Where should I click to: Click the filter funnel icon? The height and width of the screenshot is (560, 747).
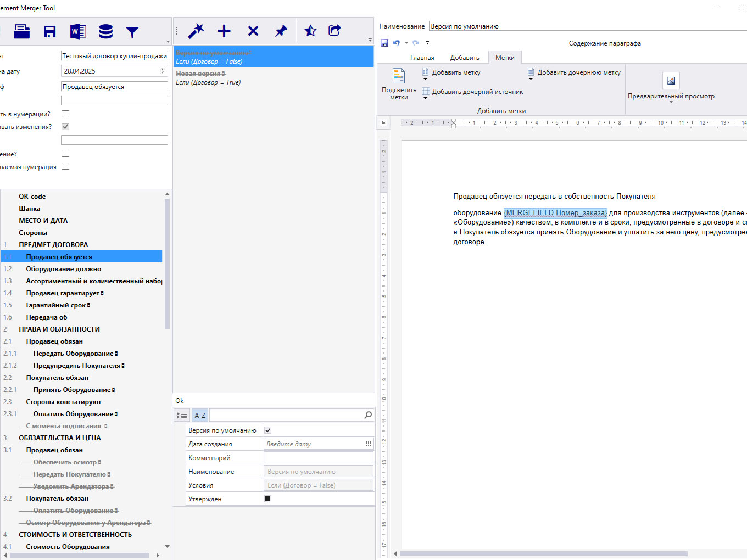[132, 32]
